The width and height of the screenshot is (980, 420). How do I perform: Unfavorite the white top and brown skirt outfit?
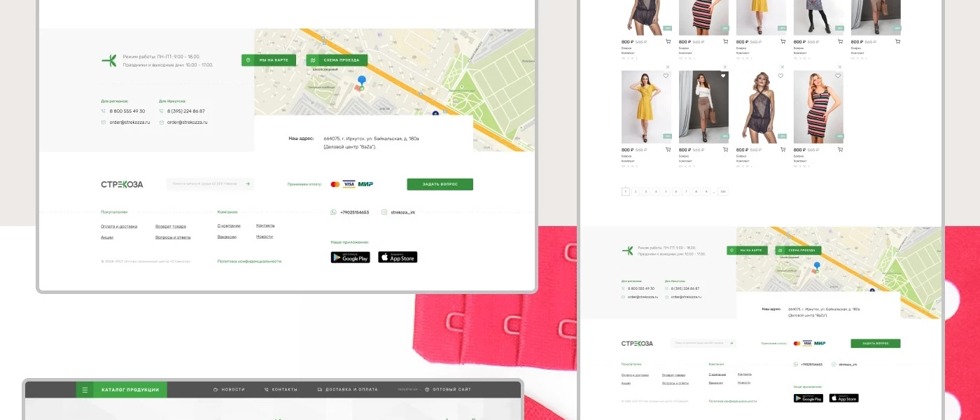pos(723,76)
